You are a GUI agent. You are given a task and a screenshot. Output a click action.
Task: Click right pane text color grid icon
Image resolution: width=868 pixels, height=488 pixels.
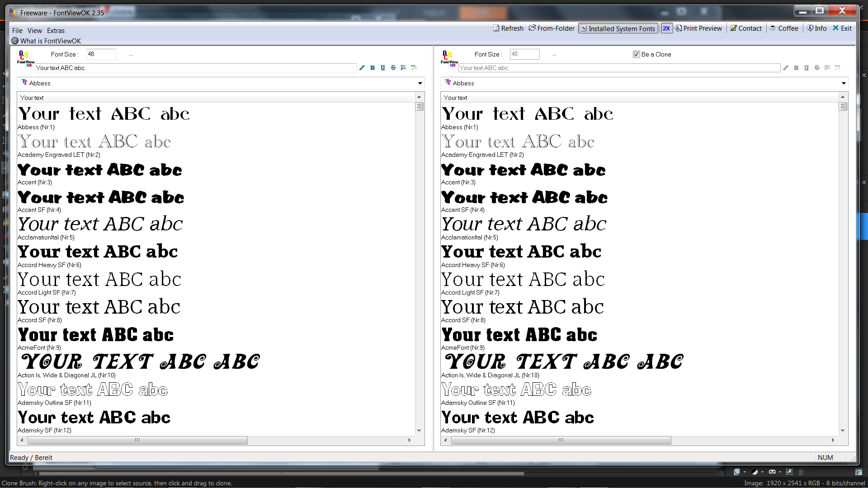point(827,68)
